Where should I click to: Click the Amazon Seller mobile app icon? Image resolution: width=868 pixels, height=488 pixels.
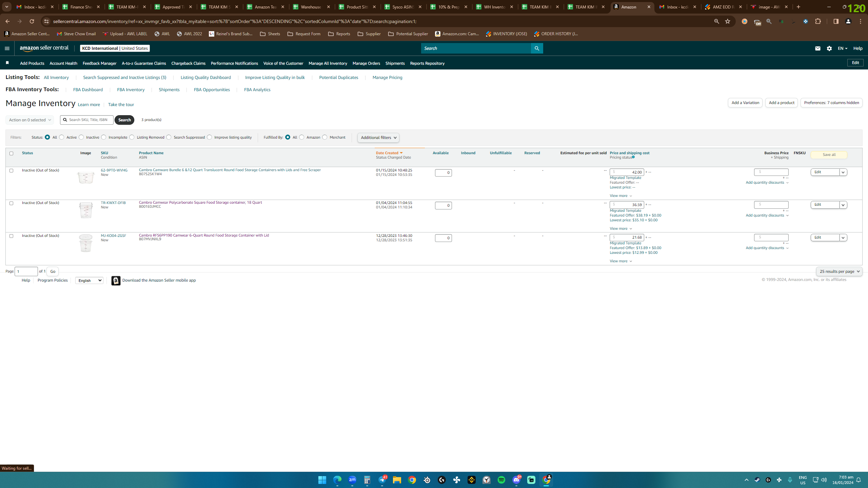click(116, 281)
